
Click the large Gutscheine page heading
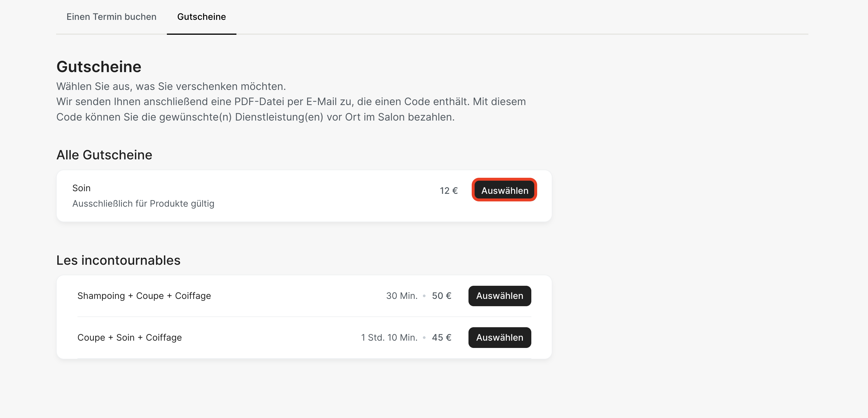pos(99,67)
